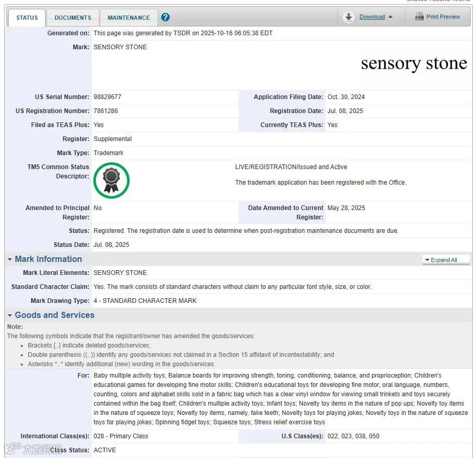This screenshot has width=476, height=458.
Task: Click the sensory stone mark image
Action: point(414,64)
